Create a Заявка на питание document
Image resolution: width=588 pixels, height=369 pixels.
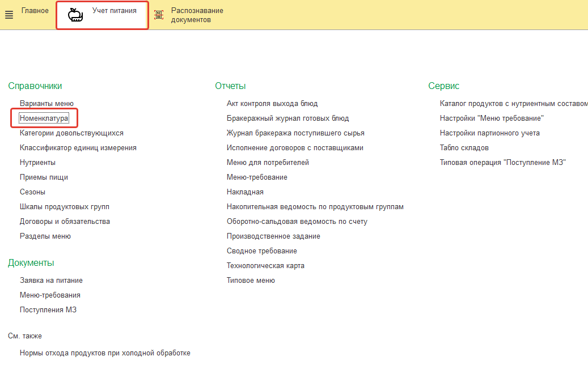pos(51,281)
